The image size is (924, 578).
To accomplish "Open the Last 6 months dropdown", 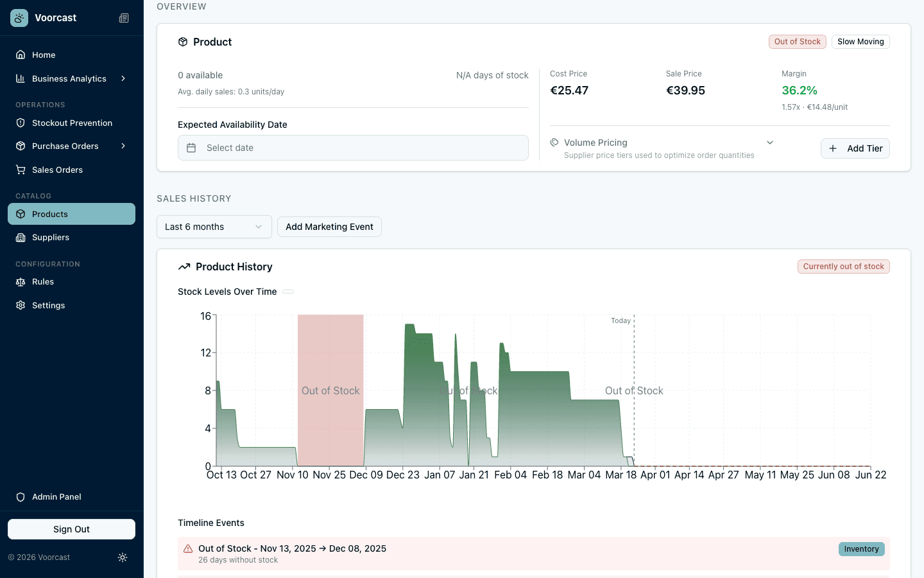I will click(214, 226).
